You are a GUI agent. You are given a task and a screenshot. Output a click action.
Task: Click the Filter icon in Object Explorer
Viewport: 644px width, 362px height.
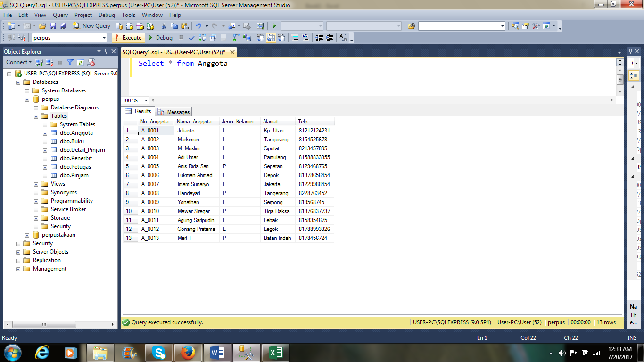[69, 62]
